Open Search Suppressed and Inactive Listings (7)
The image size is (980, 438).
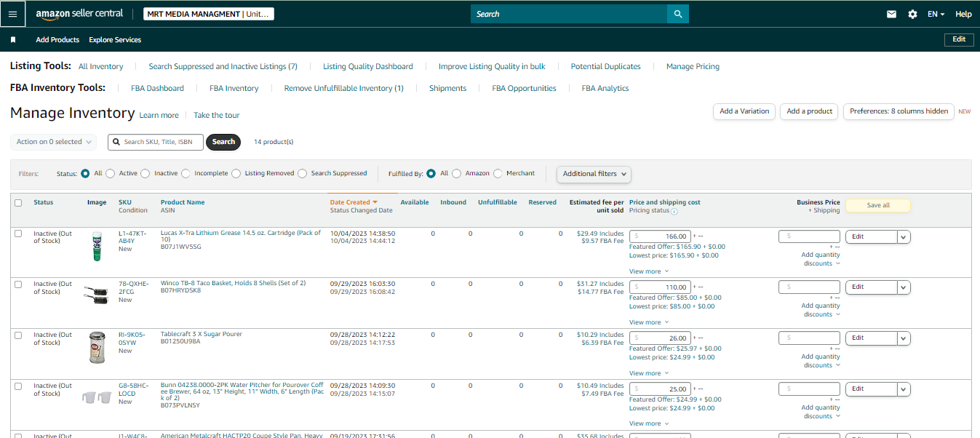pyautogui.click(x=223, y=66)
